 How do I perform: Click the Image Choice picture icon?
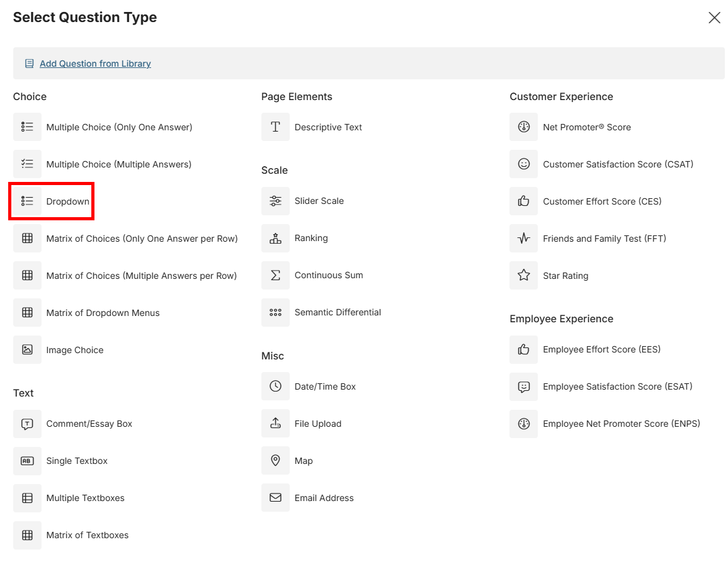coord(27,349)
